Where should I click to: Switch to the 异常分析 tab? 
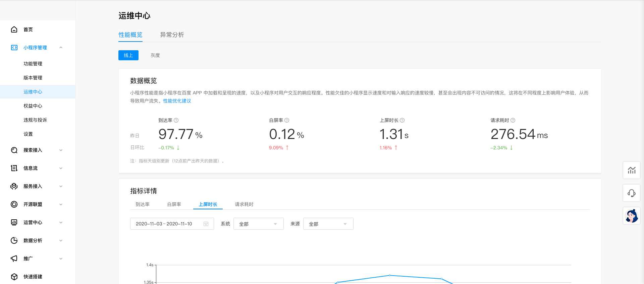(172, 35)
